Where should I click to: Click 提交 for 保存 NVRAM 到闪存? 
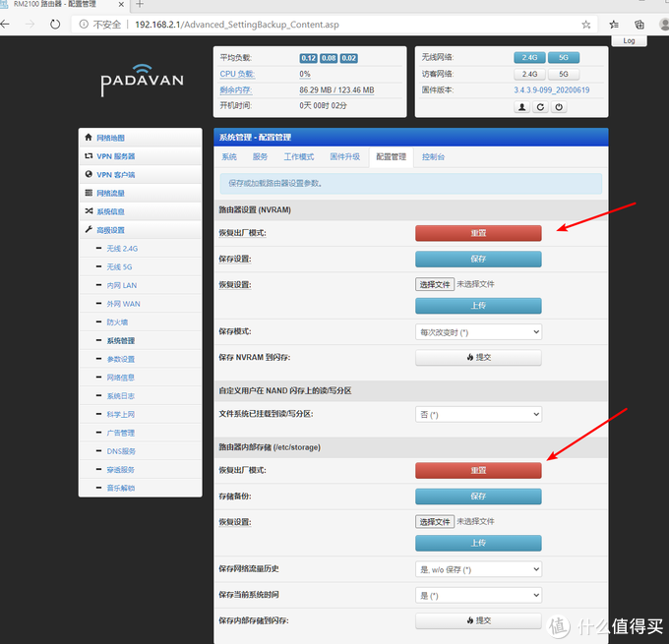pyautogui.click(x=478, y=358)
